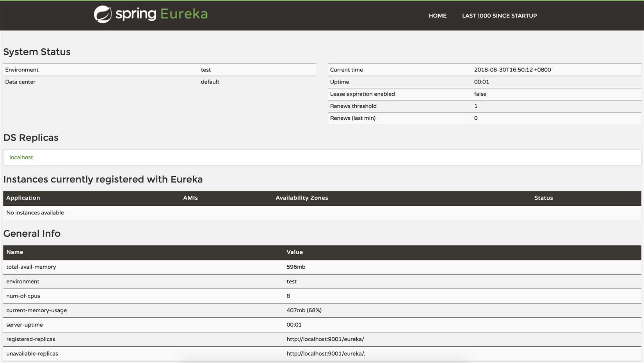This screenshot has width=644, height=363.
Task: Open LAST 1000 SINCE STARTUP page
Action: (x=499, y=16)
